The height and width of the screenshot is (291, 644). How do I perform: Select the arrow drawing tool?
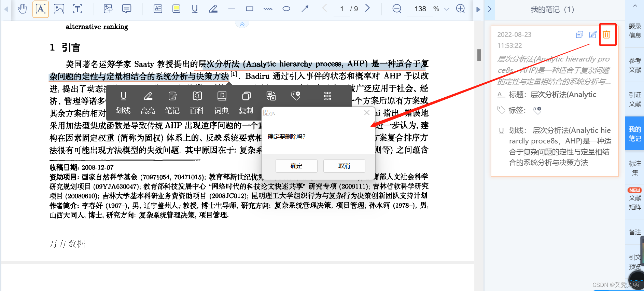(x=305, y=9)
